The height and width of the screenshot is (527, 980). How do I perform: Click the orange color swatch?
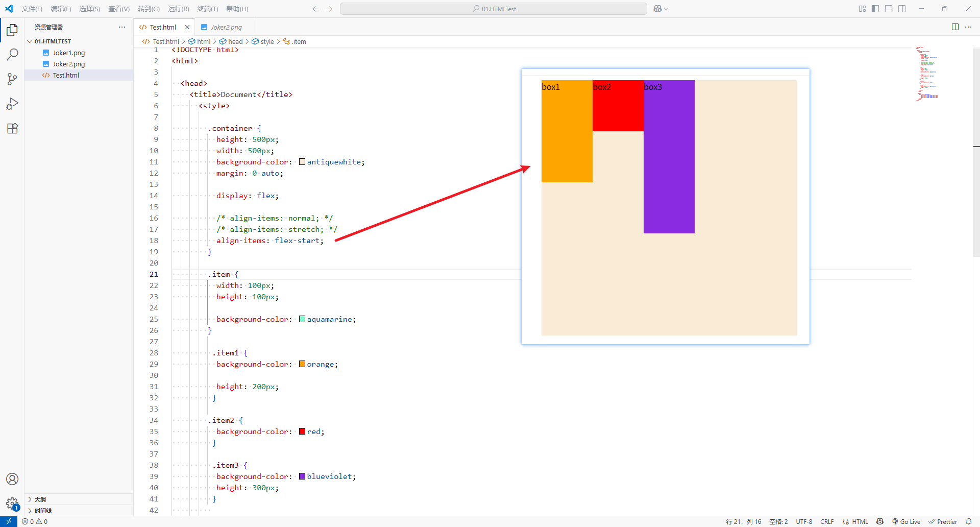point(302,364)
